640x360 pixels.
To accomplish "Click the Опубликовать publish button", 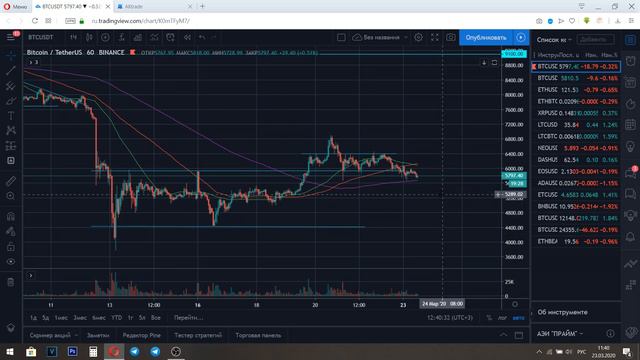I will pyautogui.click(x=486, y=37).
